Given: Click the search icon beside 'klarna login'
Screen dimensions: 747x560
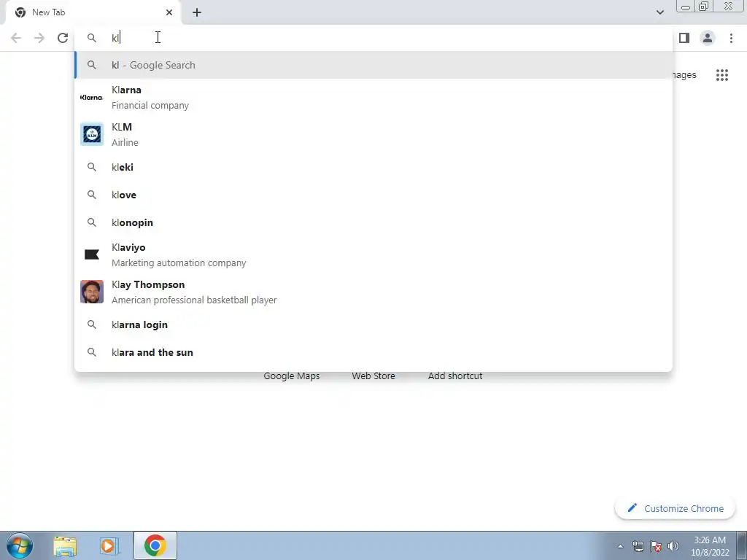Looking at the screenshot, I should tap(91, 324).
